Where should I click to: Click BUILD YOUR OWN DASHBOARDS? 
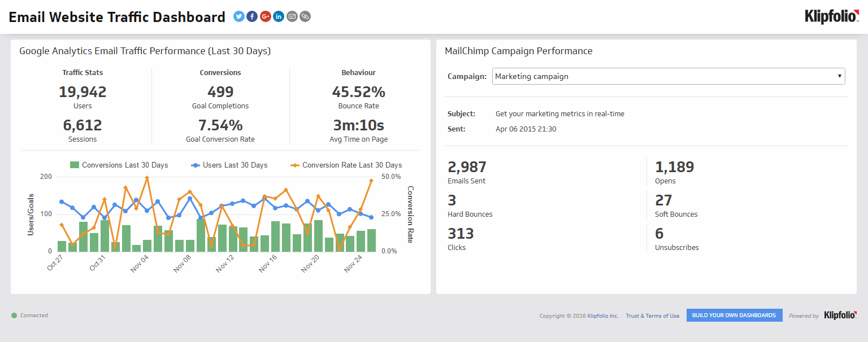click(734, 315)
